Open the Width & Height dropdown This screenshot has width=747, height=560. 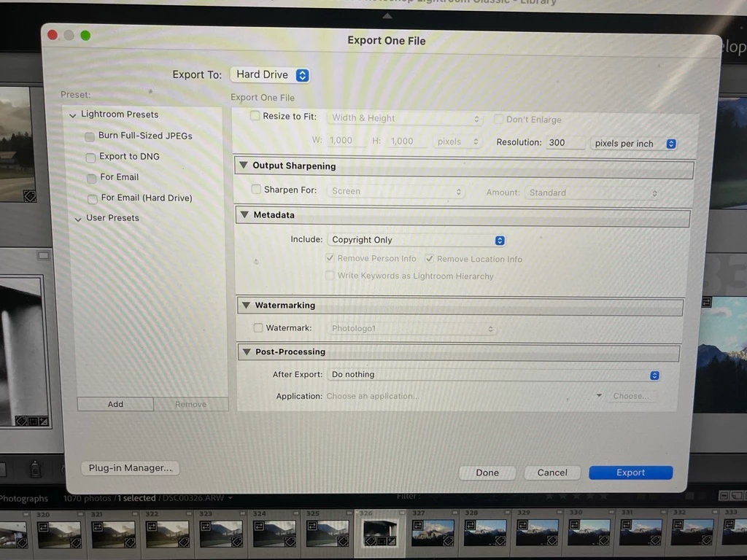[405, 118]
